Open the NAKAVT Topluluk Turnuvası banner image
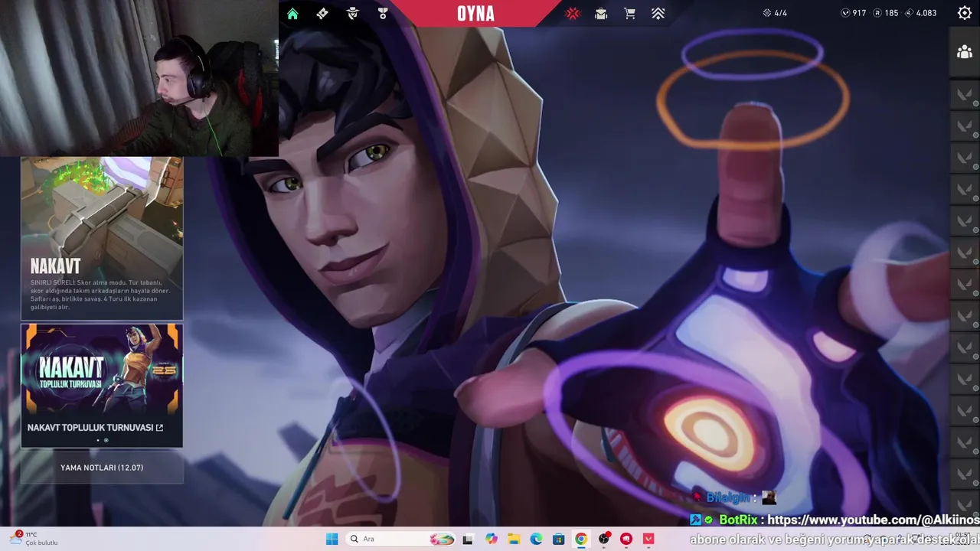Screen dimensions: 980x551 (102, 370)
